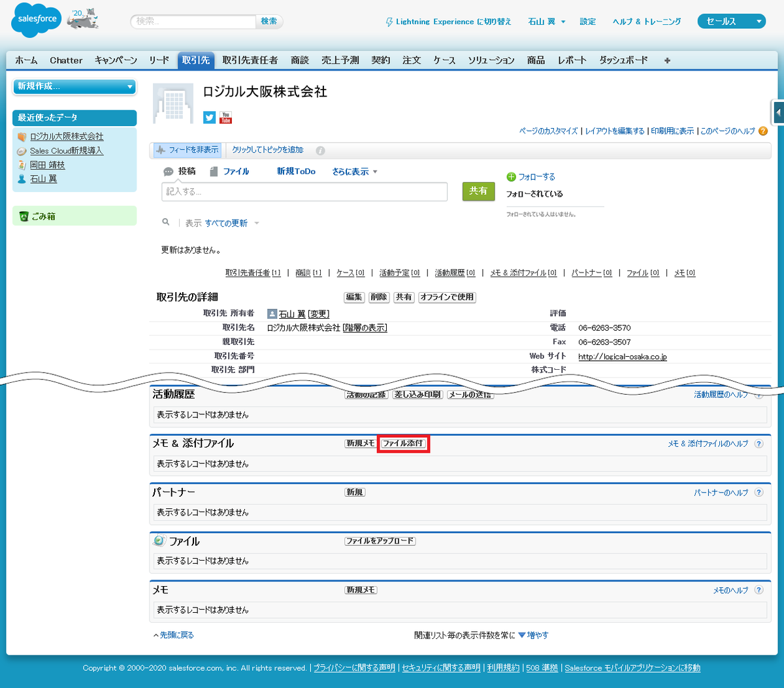Screen dimensions: 784x688
Task: Click the help icon for 活動履歴
Action: 759,395
